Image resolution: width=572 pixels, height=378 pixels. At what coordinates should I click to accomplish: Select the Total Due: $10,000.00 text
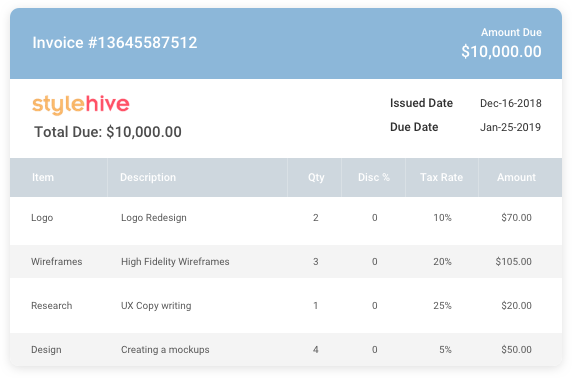click(x=108, y=132)
